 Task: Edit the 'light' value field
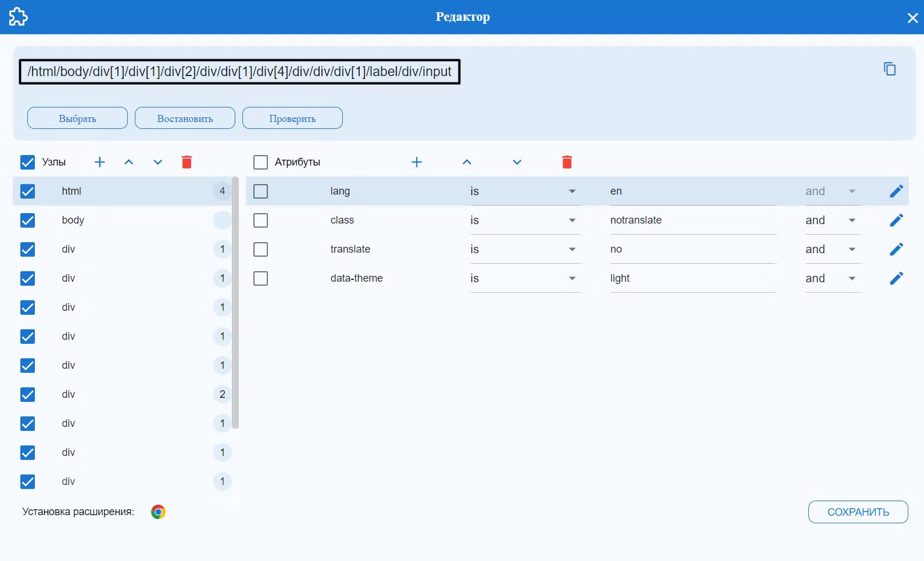pyautogui.click(x=694, y=278)
